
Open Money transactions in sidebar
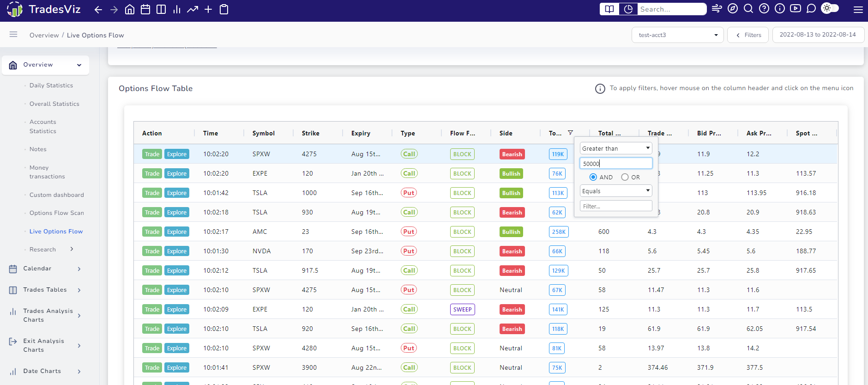[x=47, y=172]
